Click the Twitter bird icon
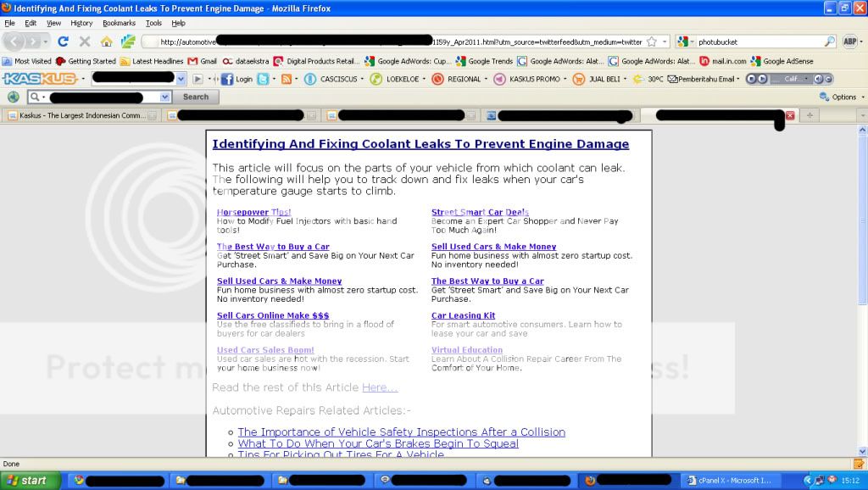 click(x=263, y=79)
